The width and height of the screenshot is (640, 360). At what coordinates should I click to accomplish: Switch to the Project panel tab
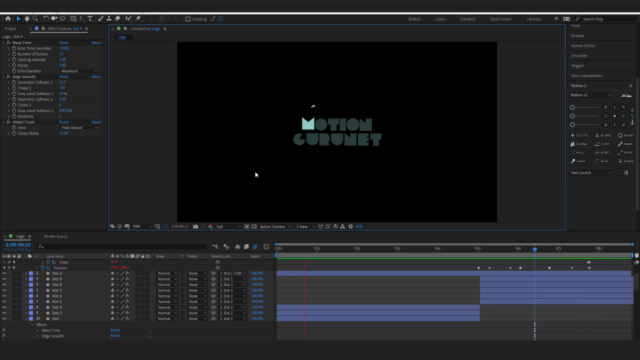point(11,29)
